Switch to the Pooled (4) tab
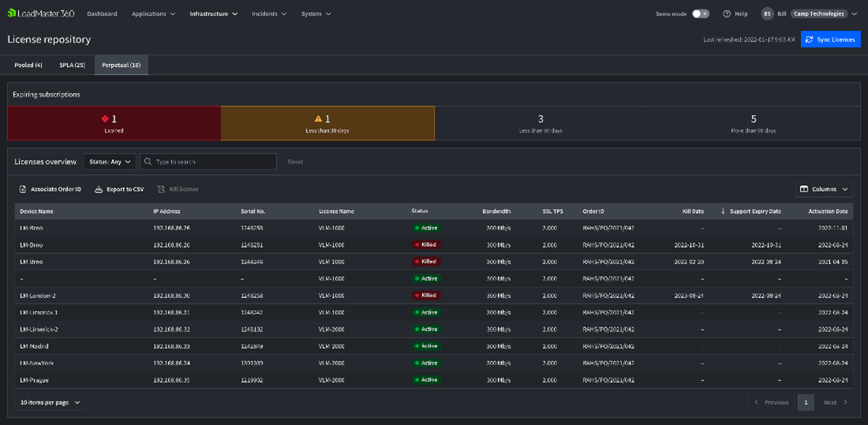Viewport: 868px width, 425px height. [x=28, y=65]
